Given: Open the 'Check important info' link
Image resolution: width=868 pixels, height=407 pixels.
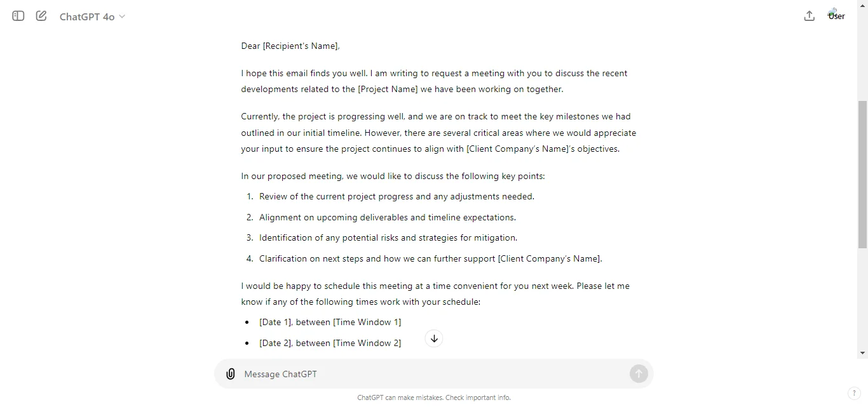Looking at the screenshot, I should 478,397.
